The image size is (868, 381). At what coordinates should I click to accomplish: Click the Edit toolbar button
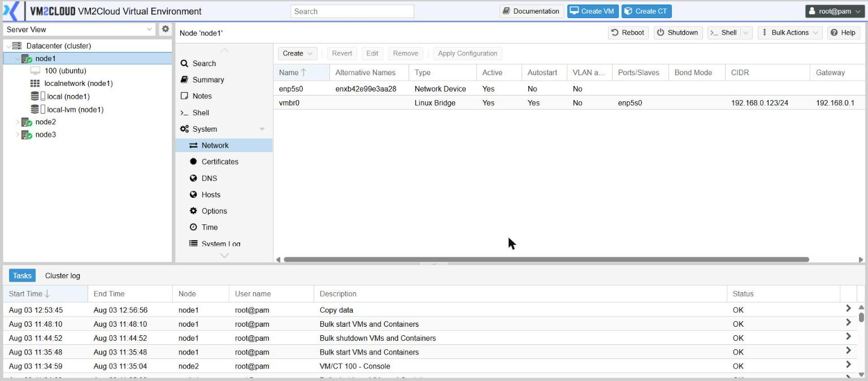coord(372,53)
